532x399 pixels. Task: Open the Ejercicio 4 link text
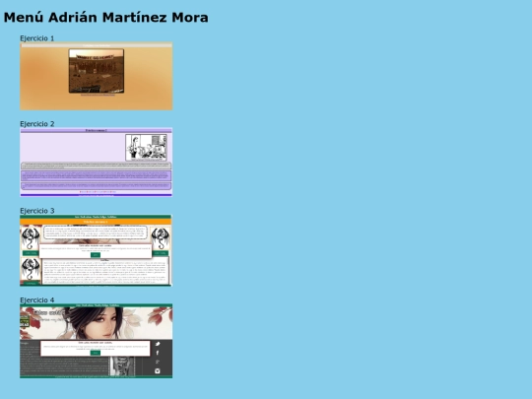pos(37,299)
